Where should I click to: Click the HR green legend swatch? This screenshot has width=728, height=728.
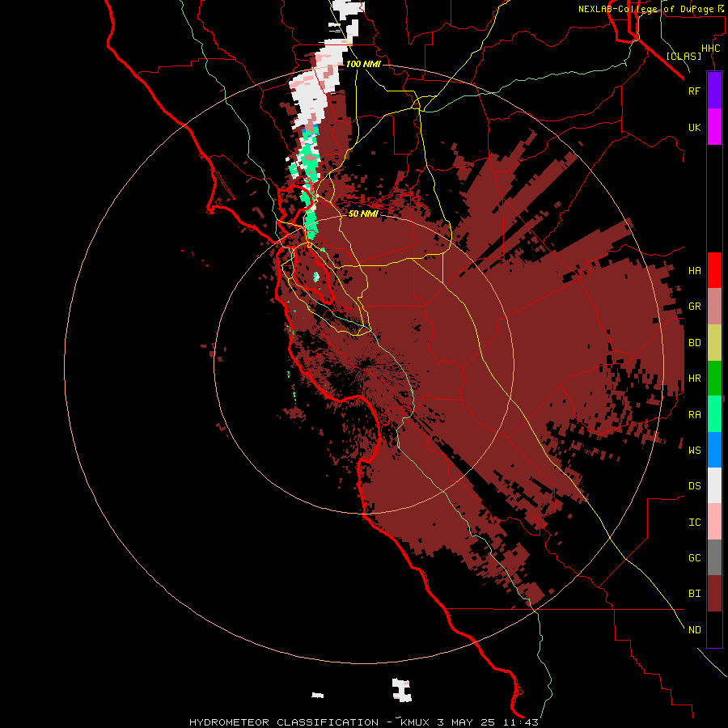click(x=714, y=379)
